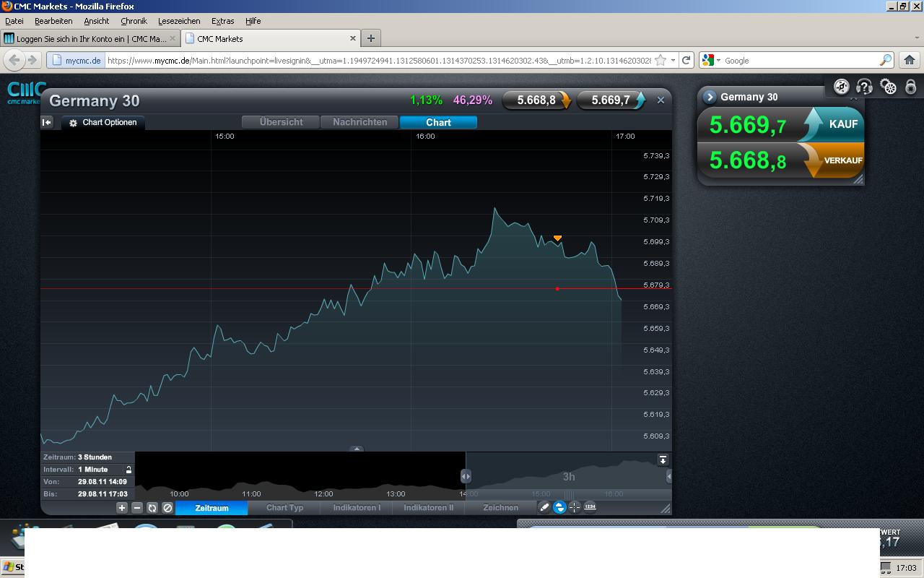Click the browser back button
The height and width of the screenshot is (578, 924).
click(14, 60)
